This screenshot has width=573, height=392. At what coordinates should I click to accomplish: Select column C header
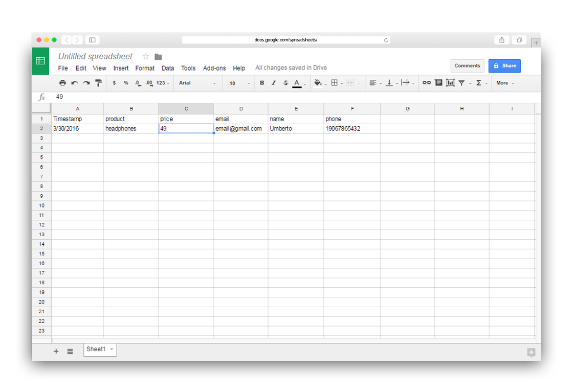pyautogui.click(x=186, y=108)
